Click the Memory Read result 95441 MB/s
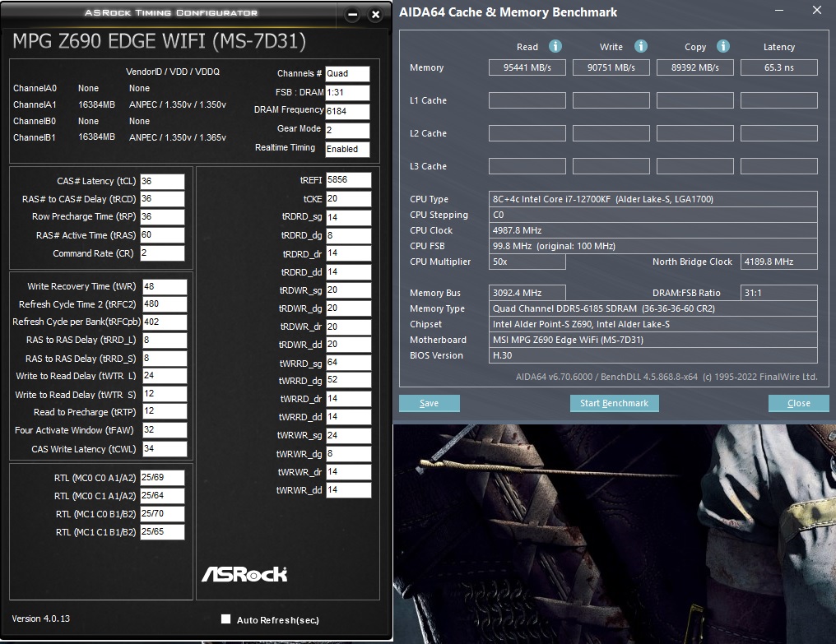836x644 pixels. pos(527,67)
